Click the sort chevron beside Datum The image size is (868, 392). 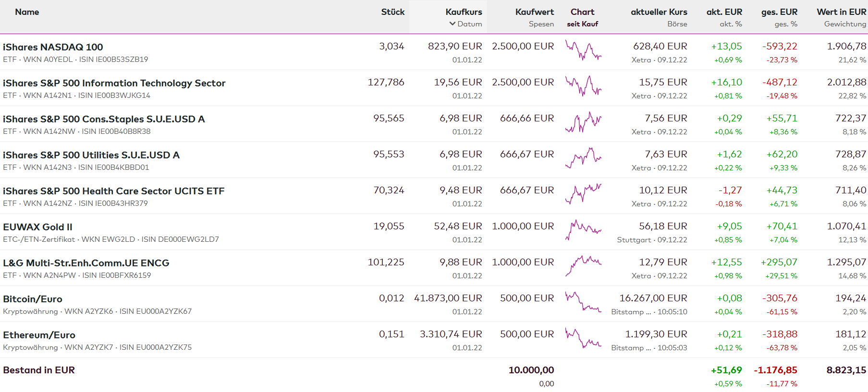452,24
